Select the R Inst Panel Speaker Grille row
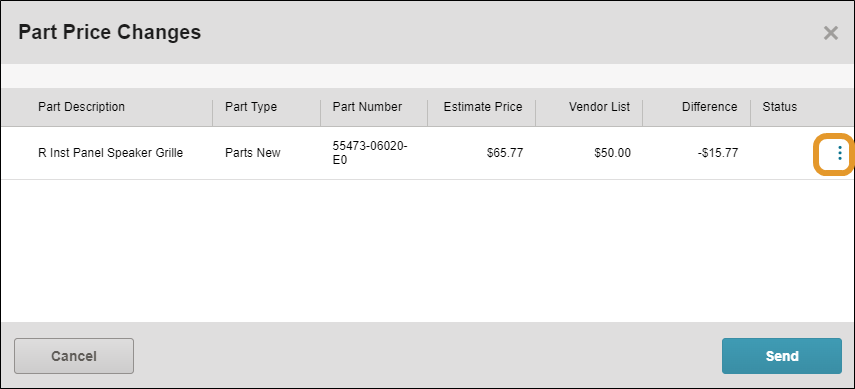Image resolution: width=855 pixels, height=389 pixels. (x=428, y=153)
